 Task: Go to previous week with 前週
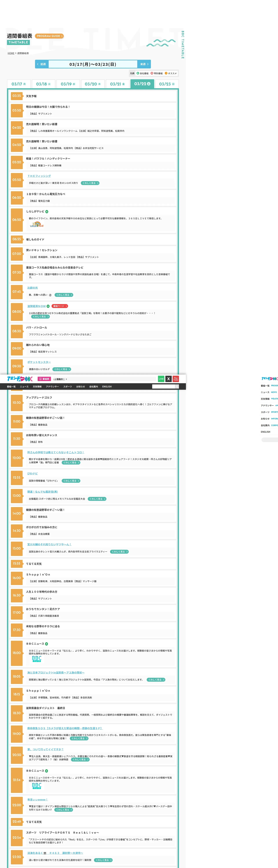pos(42,64)
